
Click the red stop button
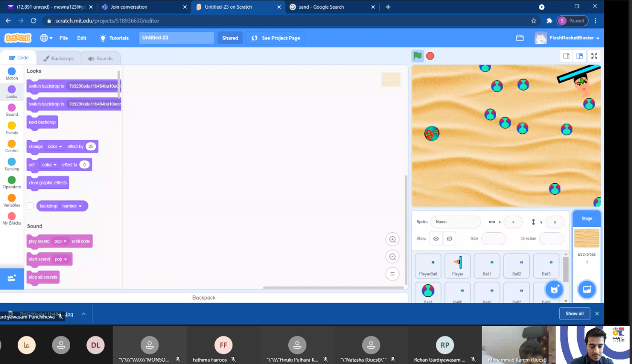(x=430, y=56)
